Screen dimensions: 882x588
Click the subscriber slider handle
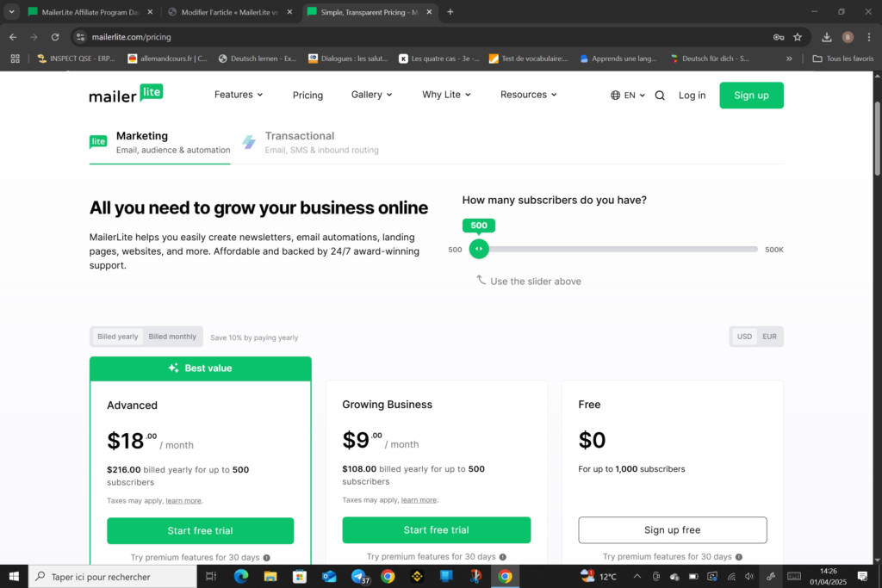(x=479, y=249)
